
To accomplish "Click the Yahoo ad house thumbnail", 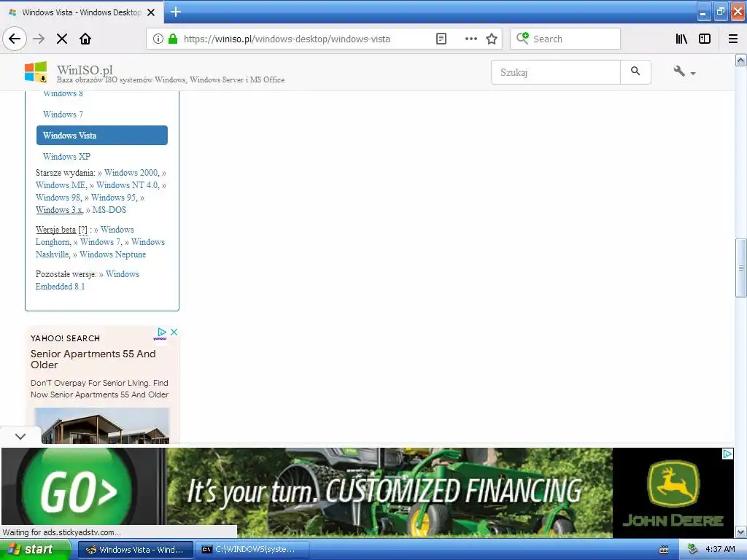I will point(102,426).
